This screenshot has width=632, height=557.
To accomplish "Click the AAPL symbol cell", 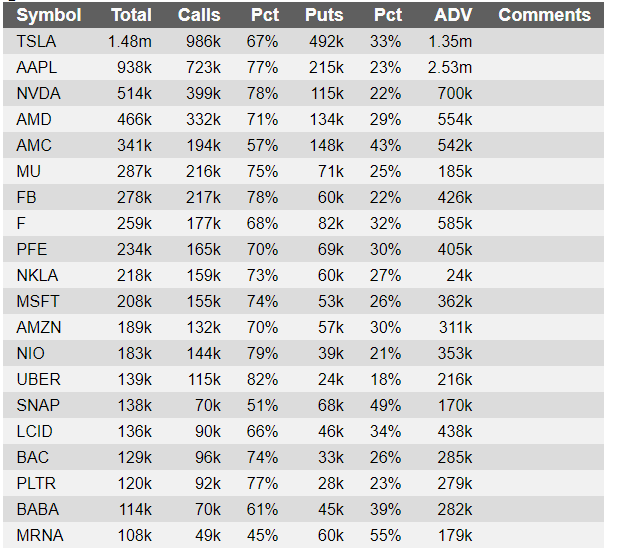I will pyautogui.click(x=36, y=67).
